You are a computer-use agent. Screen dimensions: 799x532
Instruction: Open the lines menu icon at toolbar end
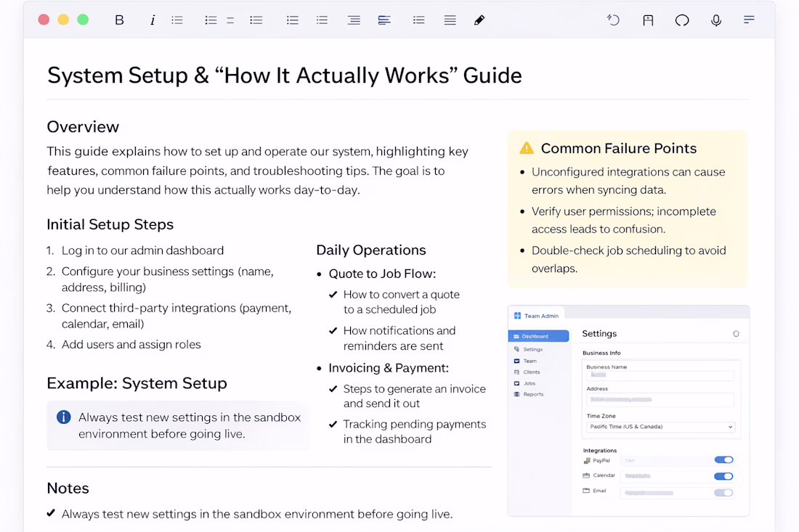pos(749,20)
